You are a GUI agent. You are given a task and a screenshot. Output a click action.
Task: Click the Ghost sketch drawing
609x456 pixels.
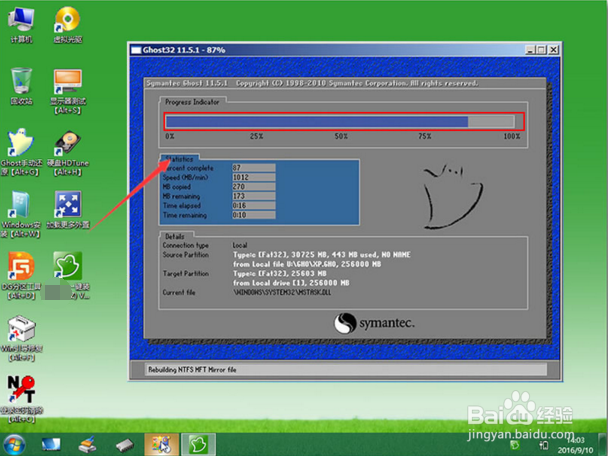tap(453, 197)
